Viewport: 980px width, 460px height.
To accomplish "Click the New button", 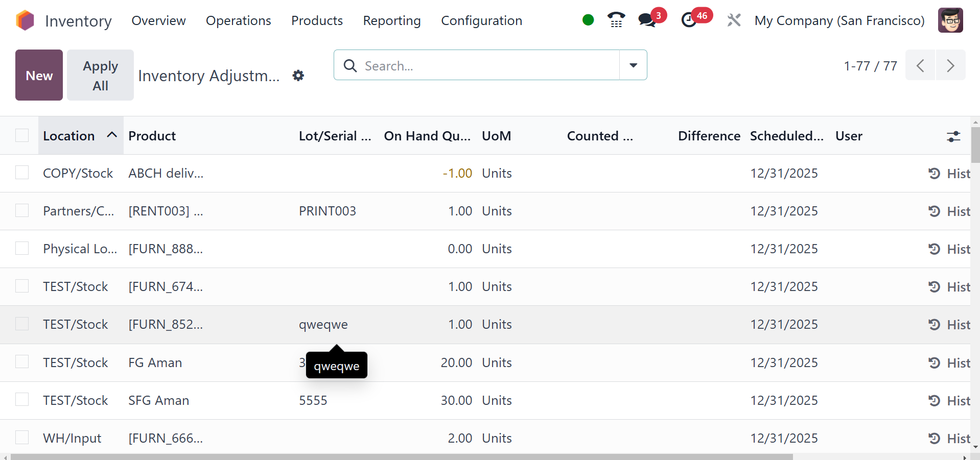I will (x=39, y=75).
